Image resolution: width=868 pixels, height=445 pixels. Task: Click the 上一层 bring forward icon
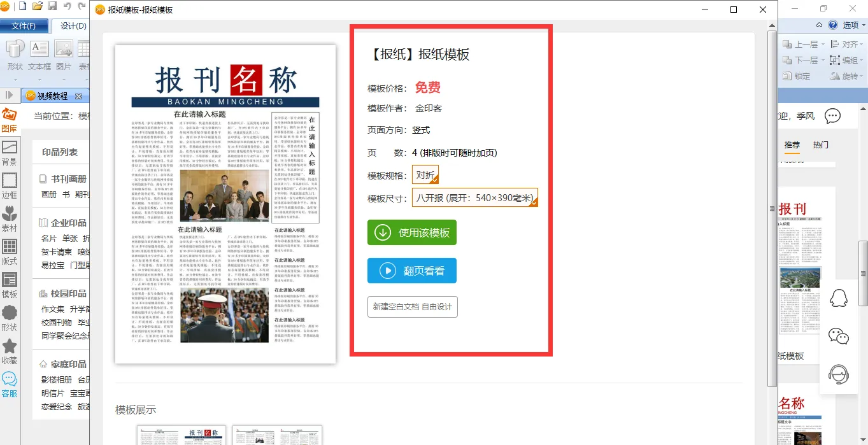click(786, 44)
